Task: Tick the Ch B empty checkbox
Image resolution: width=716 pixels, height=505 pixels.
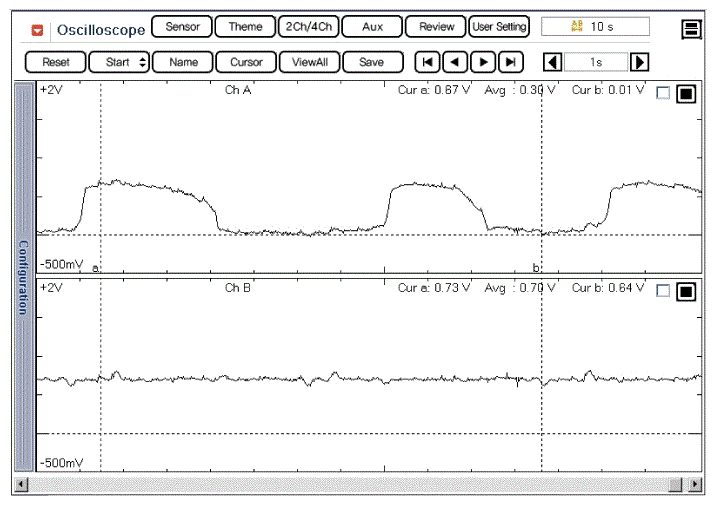Action: coord(663,291)
